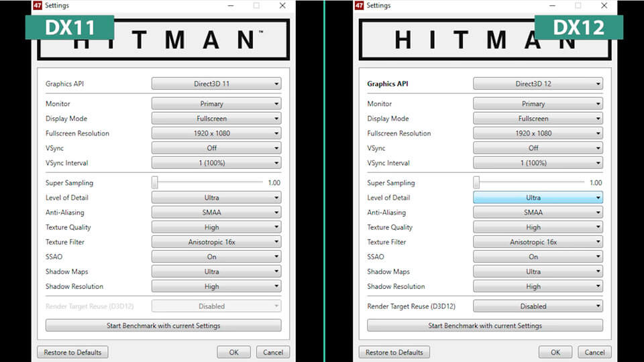Open Level of Detail dropdown in DX11 window
The image size is (644, 362).
[x=217, y=198]
